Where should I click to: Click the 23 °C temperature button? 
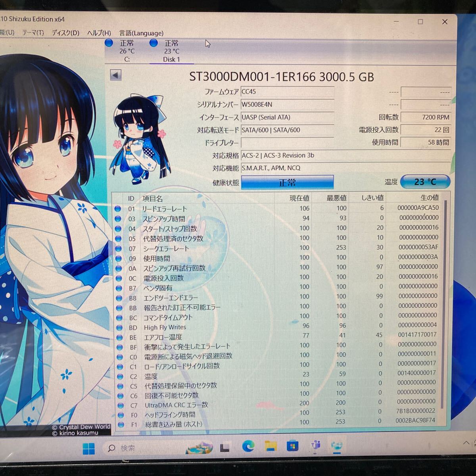click(x=425, y=182)
